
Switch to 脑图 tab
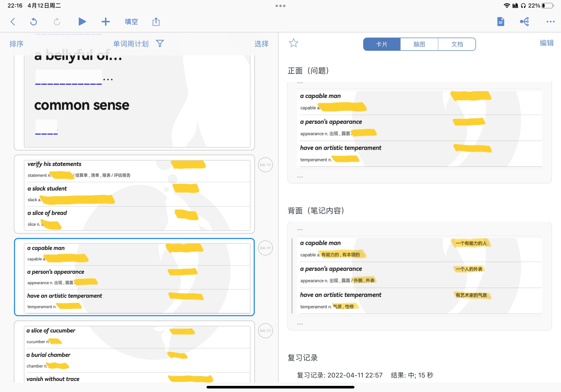pyautogui.click(x=419, y=44)
